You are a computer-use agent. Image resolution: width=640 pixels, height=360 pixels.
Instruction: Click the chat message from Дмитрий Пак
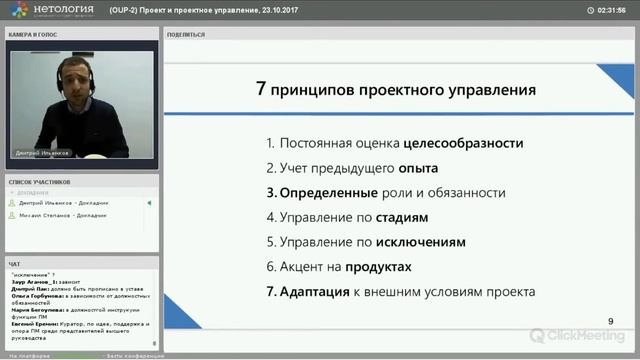coord(78,289)
